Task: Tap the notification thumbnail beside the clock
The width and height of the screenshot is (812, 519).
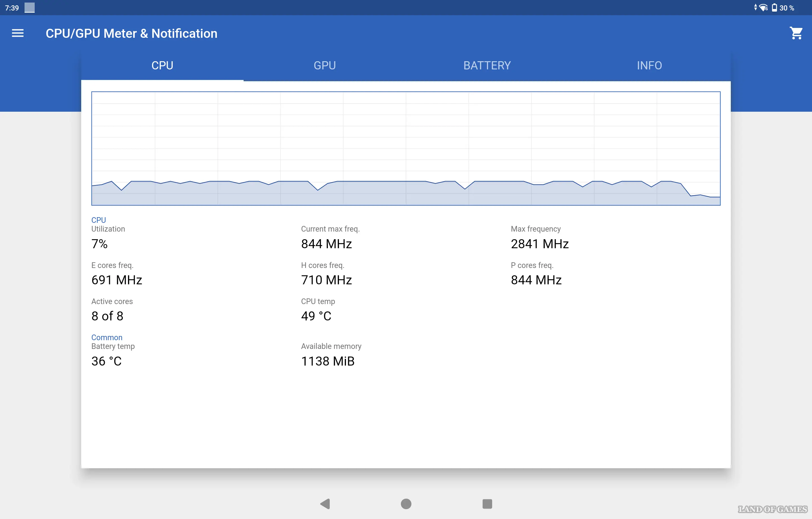Action: [x=30, y=7]
